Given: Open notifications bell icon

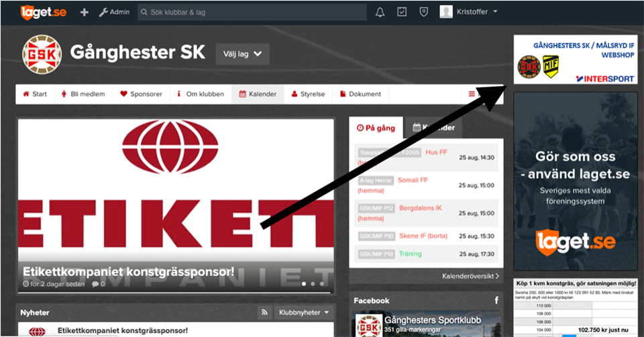Looking at the screenshot, I should tap(380, 12).
